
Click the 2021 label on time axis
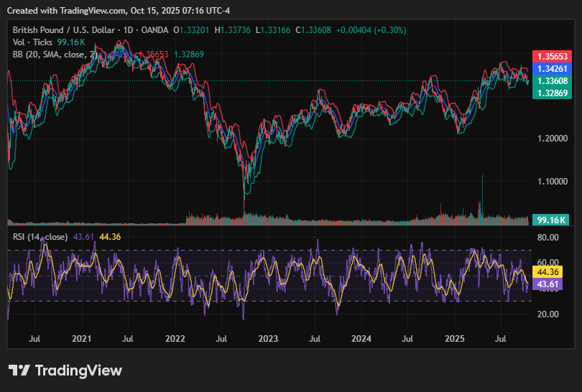click(82, 337)
